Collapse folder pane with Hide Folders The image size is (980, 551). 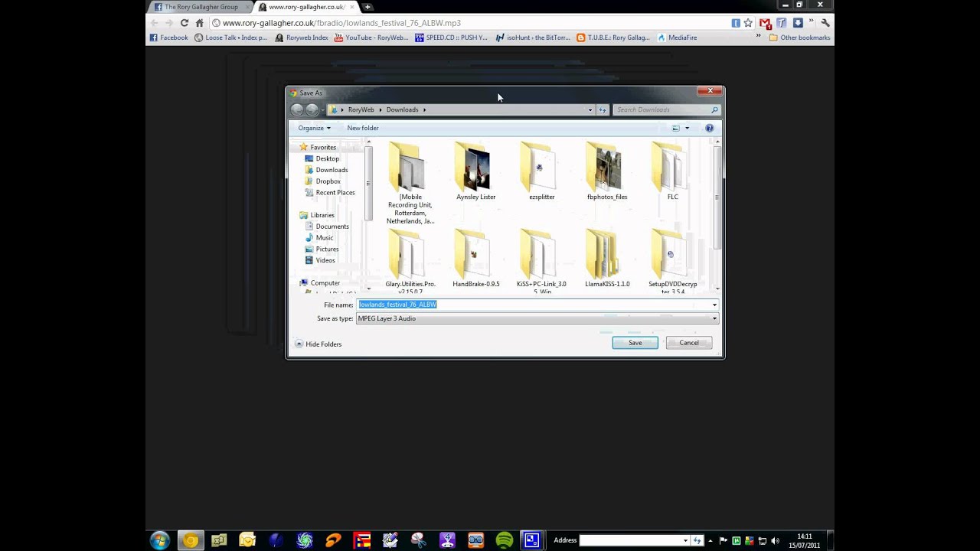(x=318, y=344)
